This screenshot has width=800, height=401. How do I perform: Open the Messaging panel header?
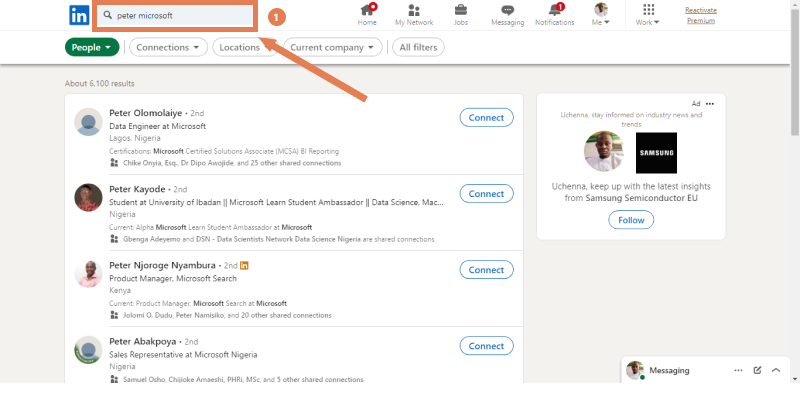707,370
